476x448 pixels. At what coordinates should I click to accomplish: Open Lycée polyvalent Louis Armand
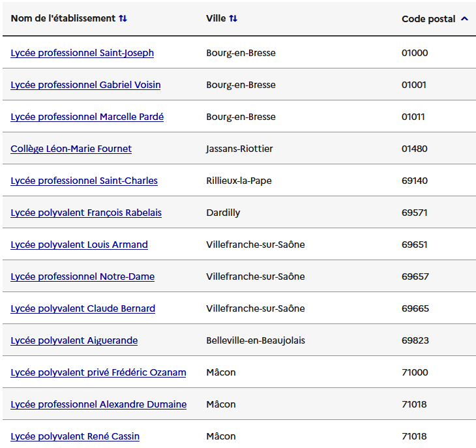tap(79, 245)
